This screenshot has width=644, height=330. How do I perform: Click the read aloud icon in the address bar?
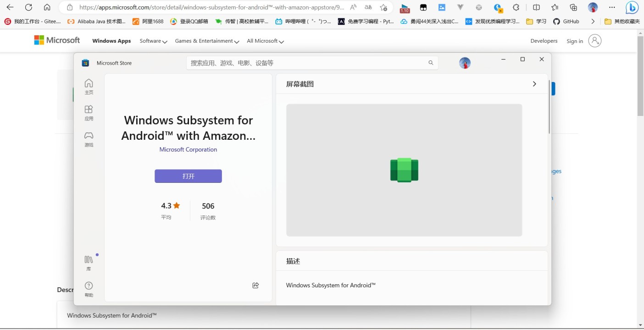(x=353, y=7)
